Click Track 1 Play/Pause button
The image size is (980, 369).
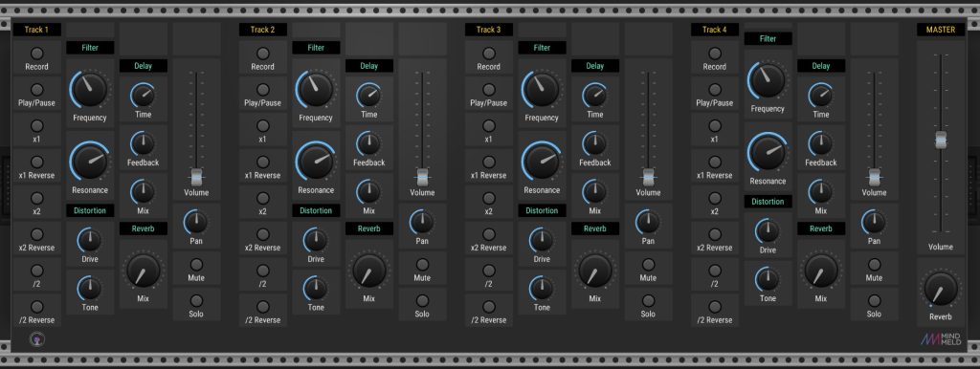[37, 90]
